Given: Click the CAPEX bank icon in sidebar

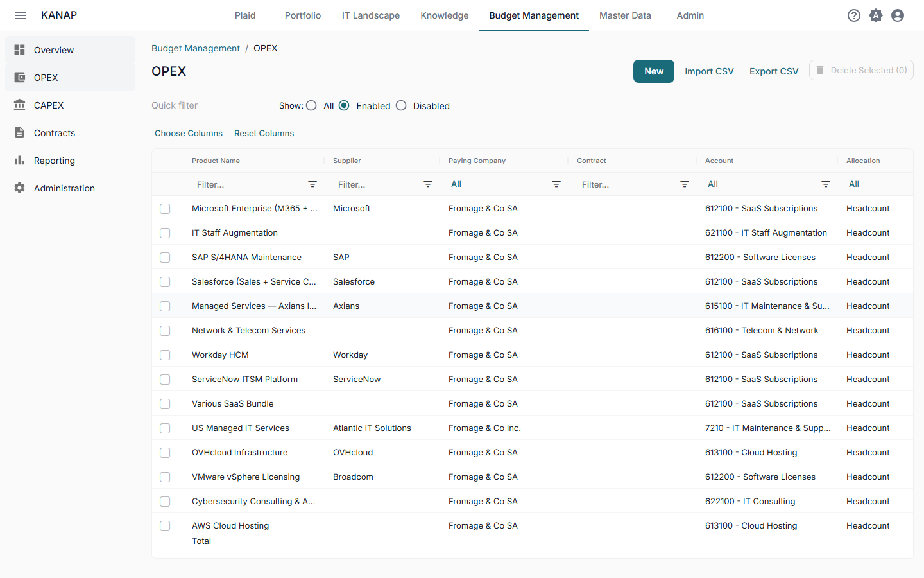Looking at the screenshot, I should [20, 105].
